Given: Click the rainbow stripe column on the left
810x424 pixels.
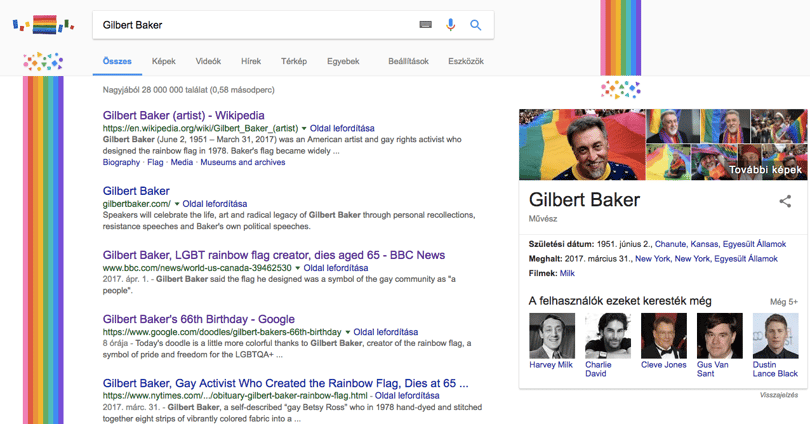Looking at the screenshot, I should (x=43, y=250).
